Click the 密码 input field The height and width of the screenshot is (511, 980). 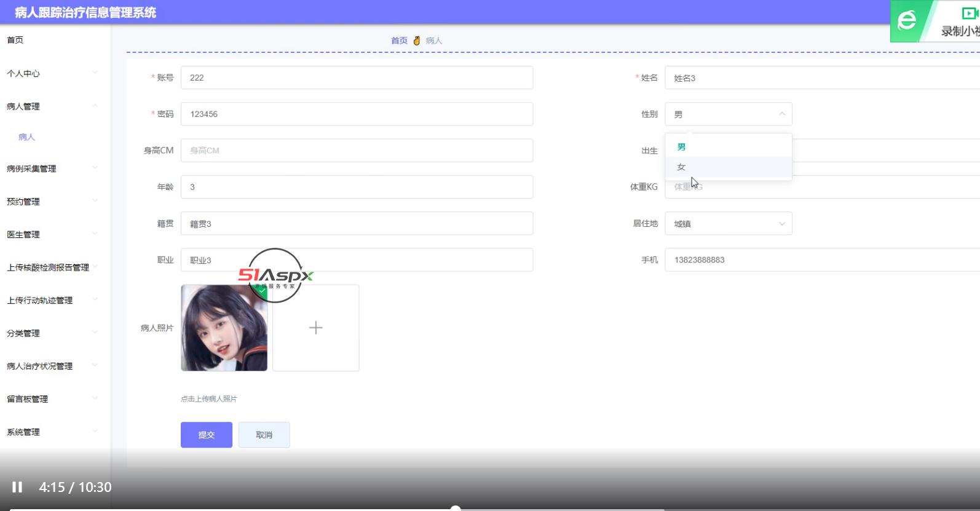click(357, 114)
